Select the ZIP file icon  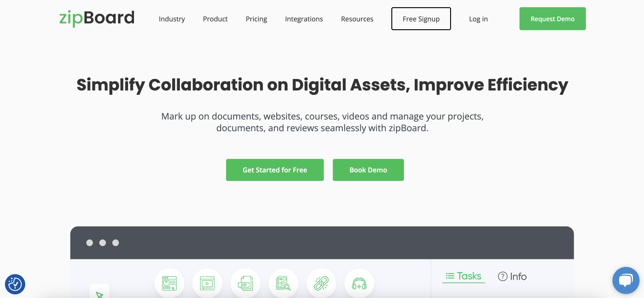[245, 283]
